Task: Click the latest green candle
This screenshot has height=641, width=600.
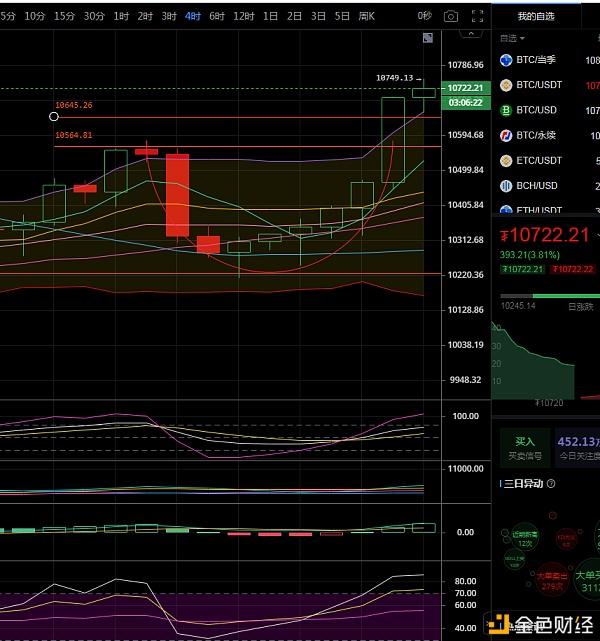Action: coord(424,93)
